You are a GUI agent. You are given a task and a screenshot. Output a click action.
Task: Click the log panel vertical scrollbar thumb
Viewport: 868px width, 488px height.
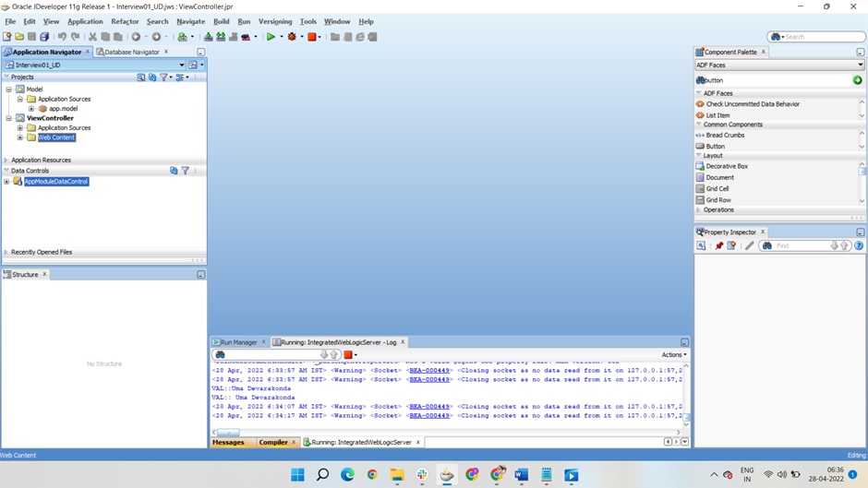pyautogui.click(x=686, y=418)
